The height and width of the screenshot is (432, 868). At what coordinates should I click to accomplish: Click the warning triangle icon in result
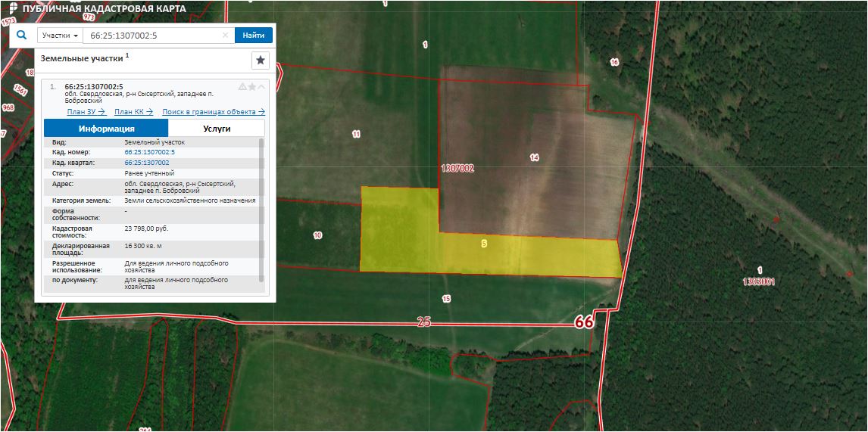242,87
